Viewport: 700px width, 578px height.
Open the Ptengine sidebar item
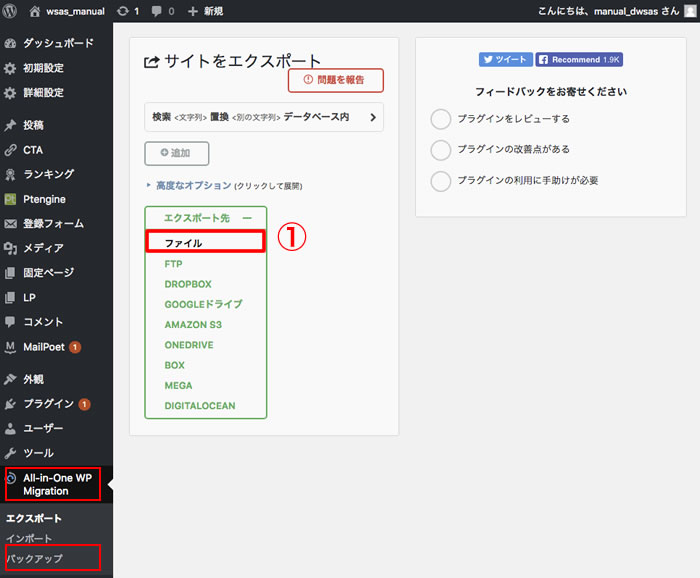point(47,199)
